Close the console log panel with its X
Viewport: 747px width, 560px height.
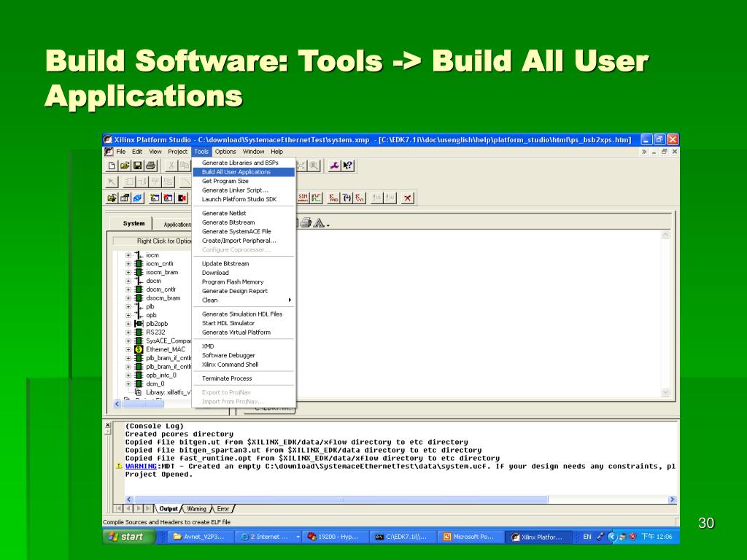coord(108,425)
